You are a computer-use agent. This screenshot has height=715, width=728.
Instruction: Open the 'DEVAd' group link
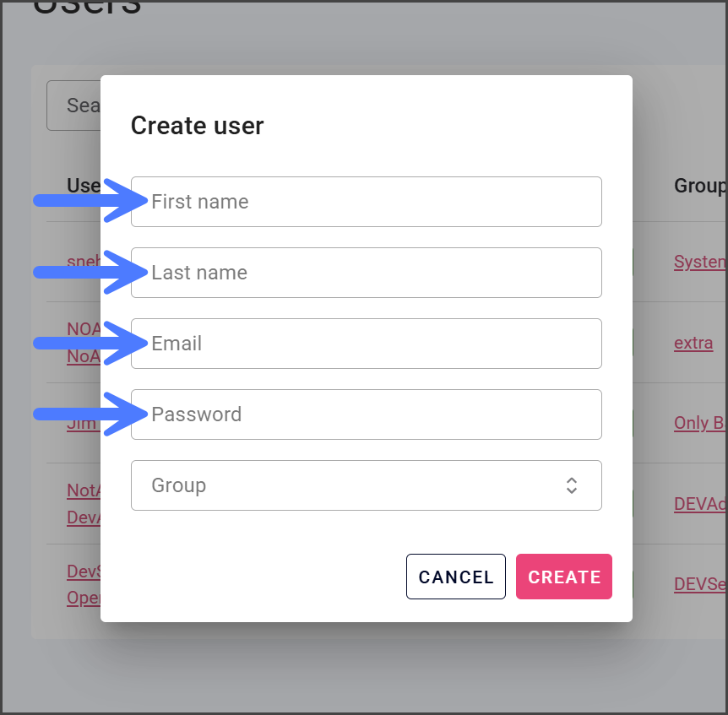699,504
